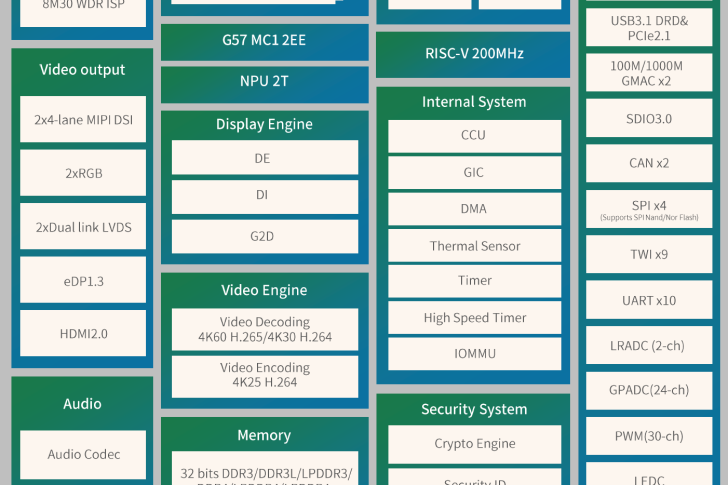Select the G57 MC1 2EE block
728x485 pixels.
click(264, 43)
